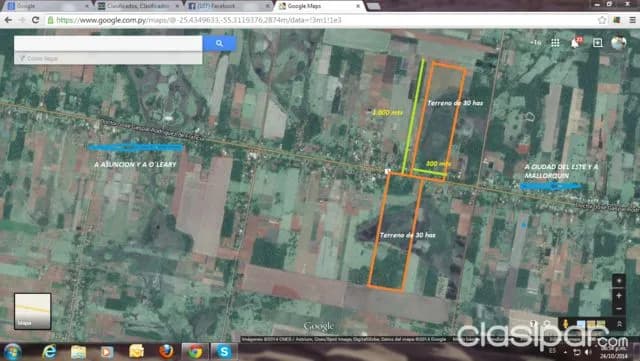Image resolution: width=640 pixels, height=361 pixels.
Task: Open the notifications bell
Action: [x=576, y=42]
